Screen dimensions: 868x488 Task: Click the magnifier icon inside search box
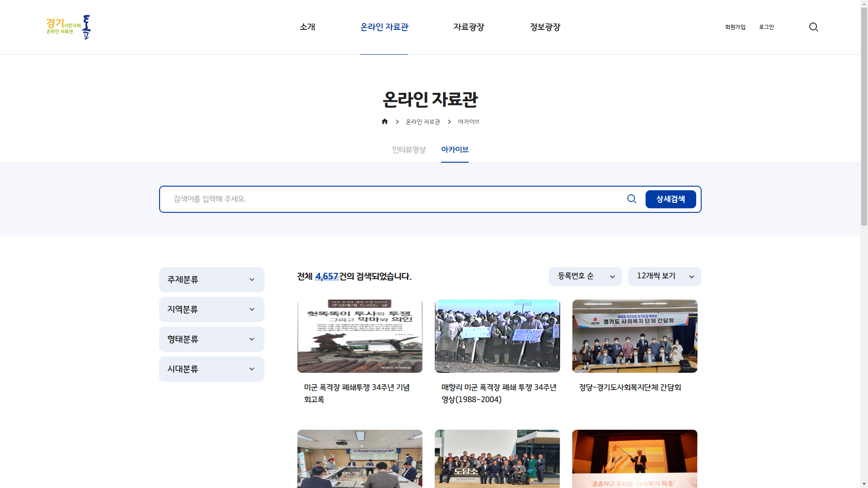(632, 199)
